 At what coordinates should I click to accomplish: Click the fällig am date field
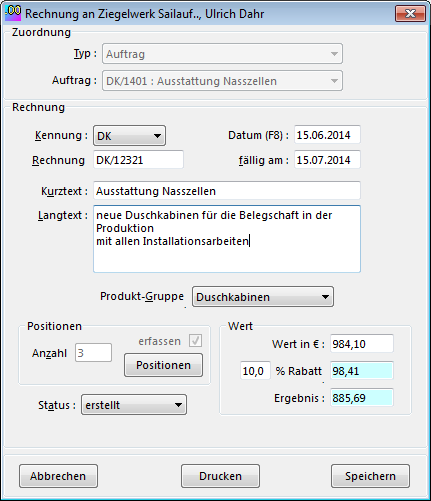pyautogui.click(x=327, y=160)
